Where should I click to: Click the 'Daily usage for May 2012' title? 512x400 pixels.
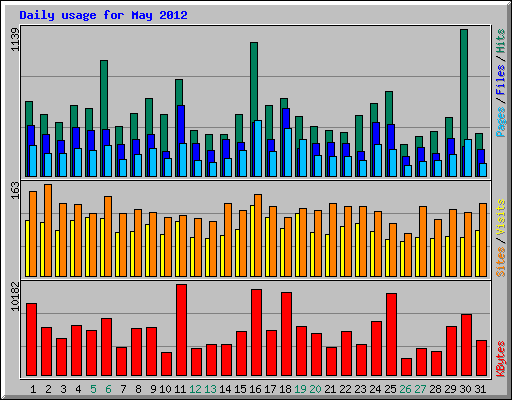103,15
